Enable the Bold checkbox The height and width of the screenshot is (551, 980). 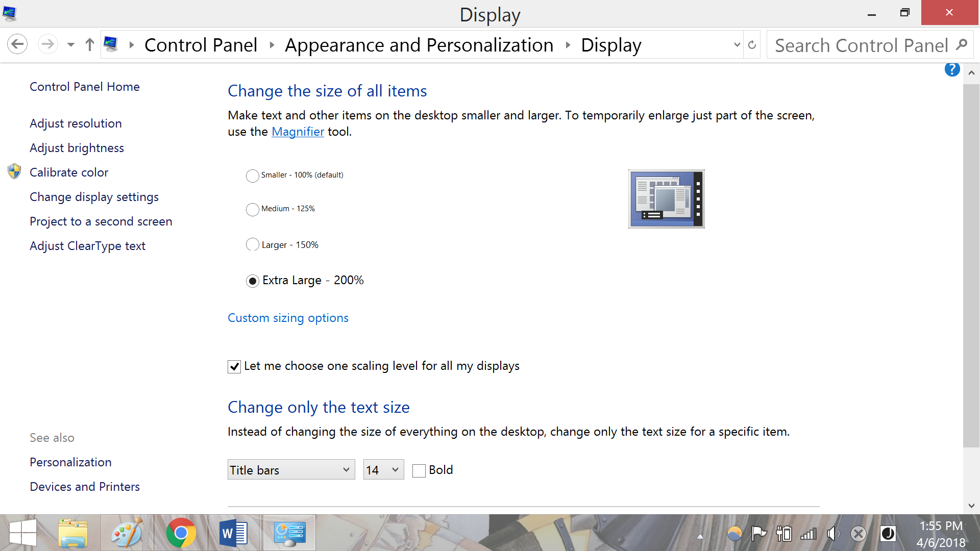pyautogui.click(x=419, y=470)
